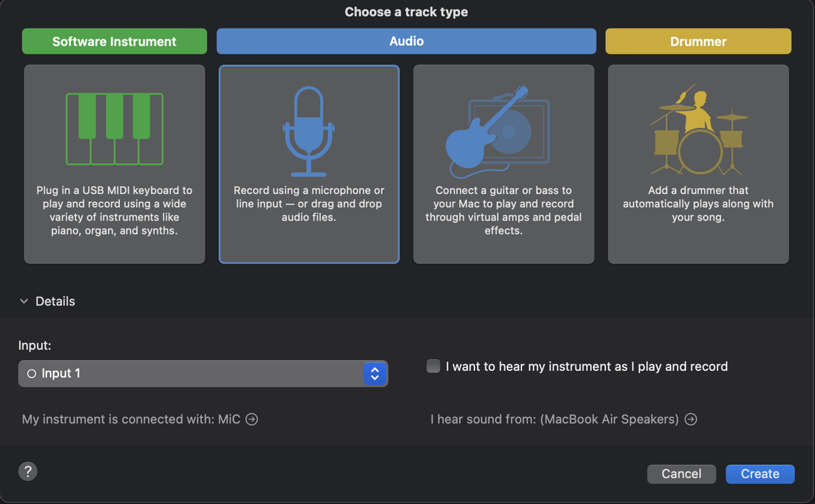Click the Details disclosure chevron
The width and height of the screenshot is (815, 504).
pyautogui.click(x=25, y=301)
